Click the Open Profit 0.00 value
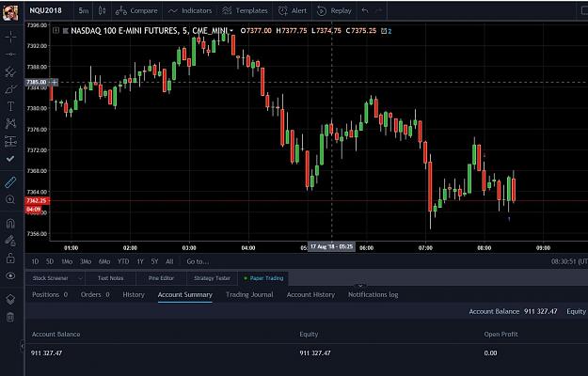 pyautogui.click(x=490, y=352)
